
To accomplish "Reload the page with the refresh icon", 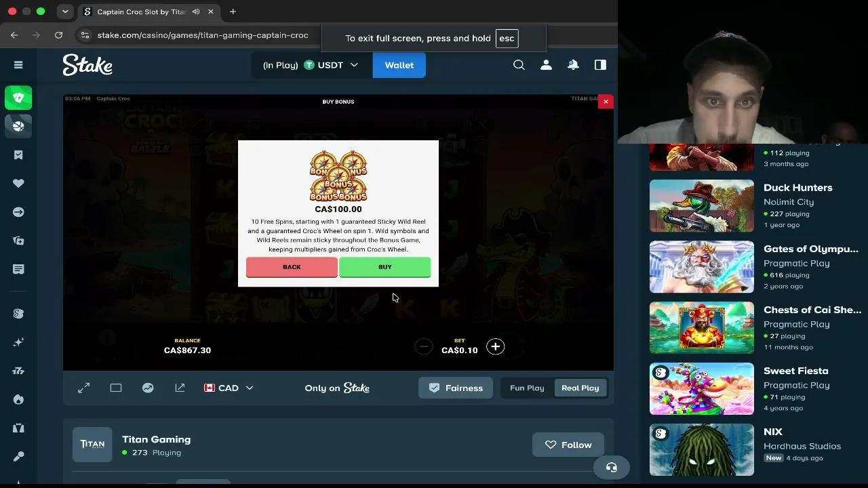I will tap(59, 35).
